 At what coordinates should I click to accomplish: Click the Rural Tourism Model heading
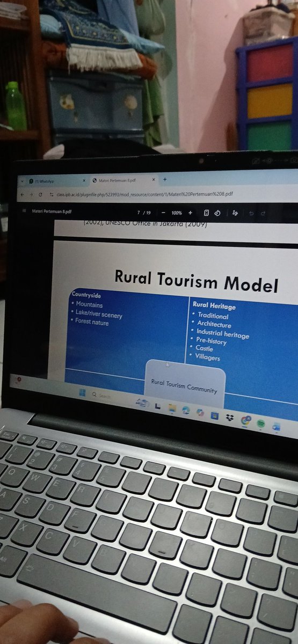point(197,281)
